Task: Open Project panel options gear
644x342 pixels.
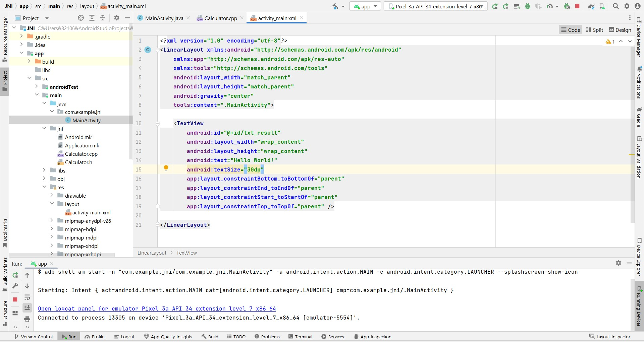Action: coord(117,18)
